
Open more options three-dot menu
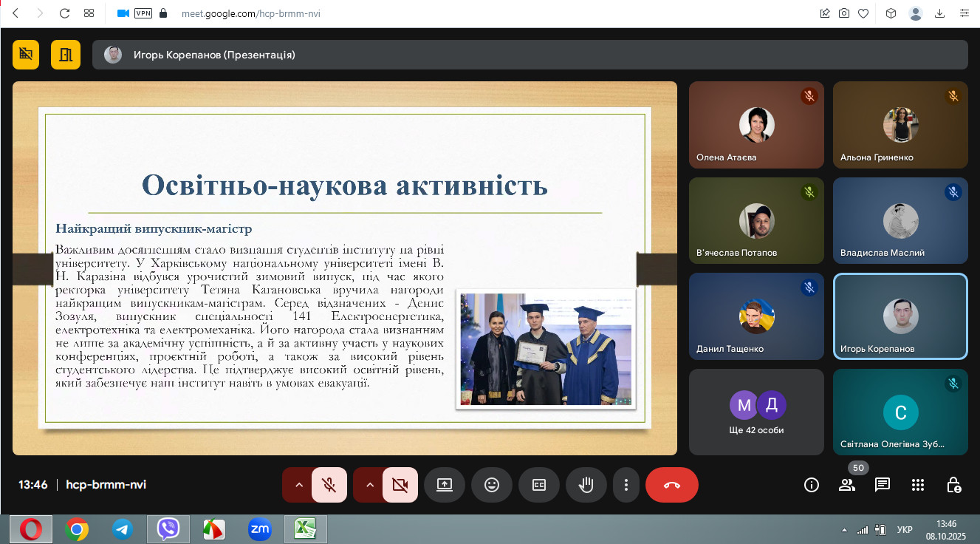(x=626, y=485)
